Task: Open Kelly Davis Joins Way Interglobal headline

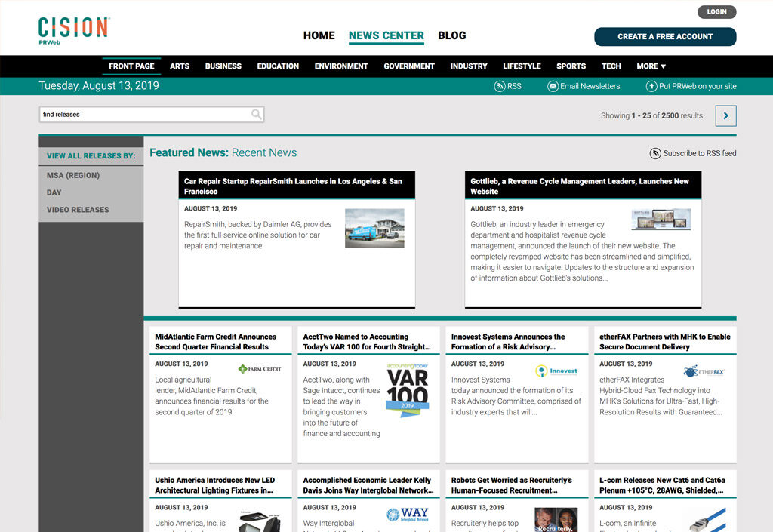Action: [x=368, y=485]
